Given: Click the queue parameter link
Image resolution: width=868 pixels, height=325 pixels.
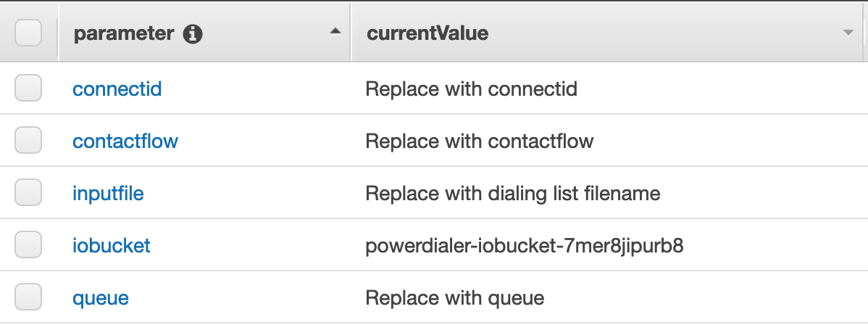Looking at the screenshot, I should [101, 298].
